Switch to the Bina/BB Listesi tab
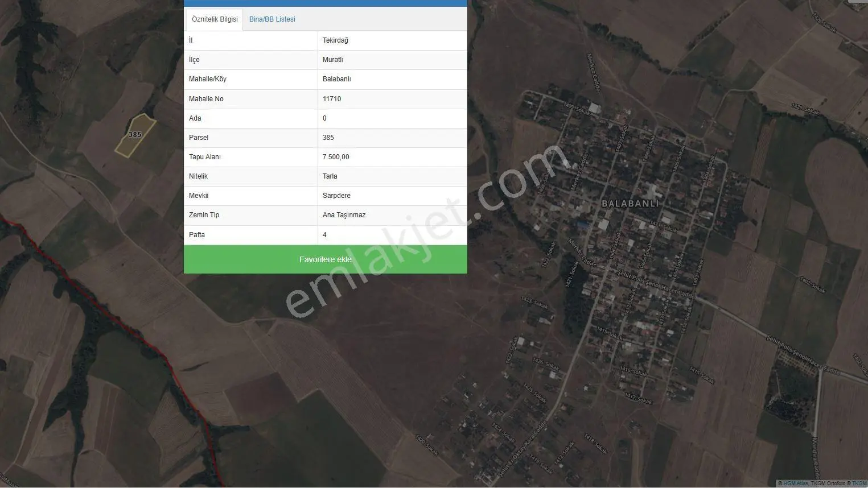Viewport: 868px width, 488px height. pos(272,19)
